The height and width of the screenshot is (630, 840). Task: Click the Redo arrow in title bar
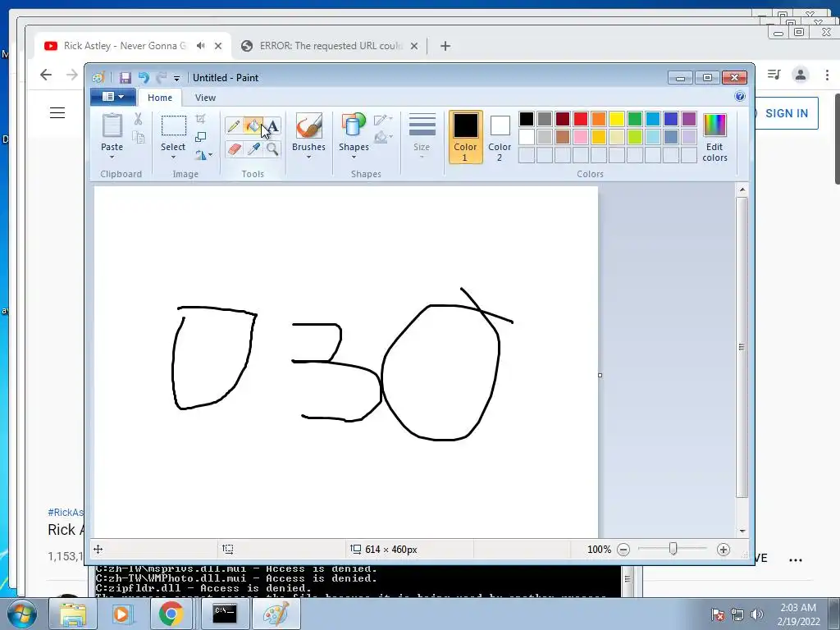162,78
